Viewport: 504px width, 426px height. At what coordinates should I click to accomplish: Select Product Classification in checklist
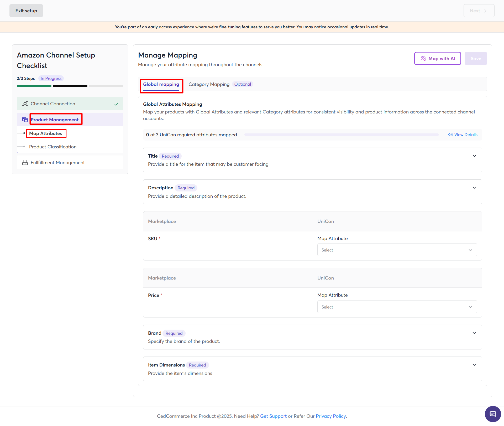53,147
